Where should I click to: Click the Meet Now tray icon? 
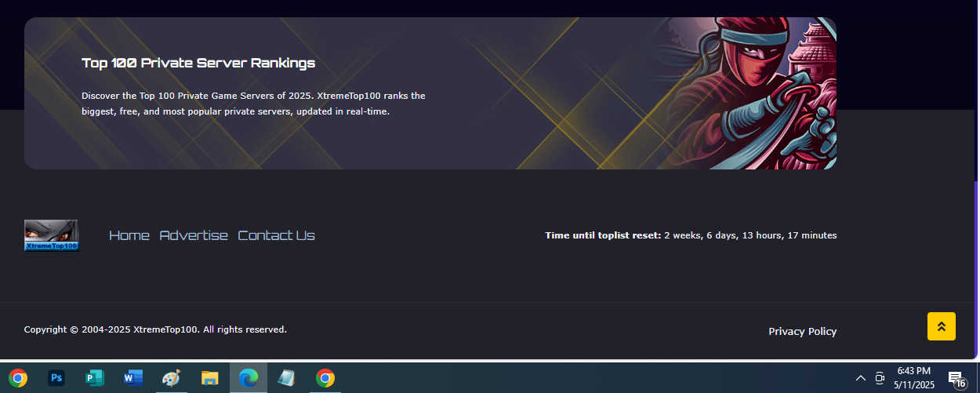pos(880,378)
